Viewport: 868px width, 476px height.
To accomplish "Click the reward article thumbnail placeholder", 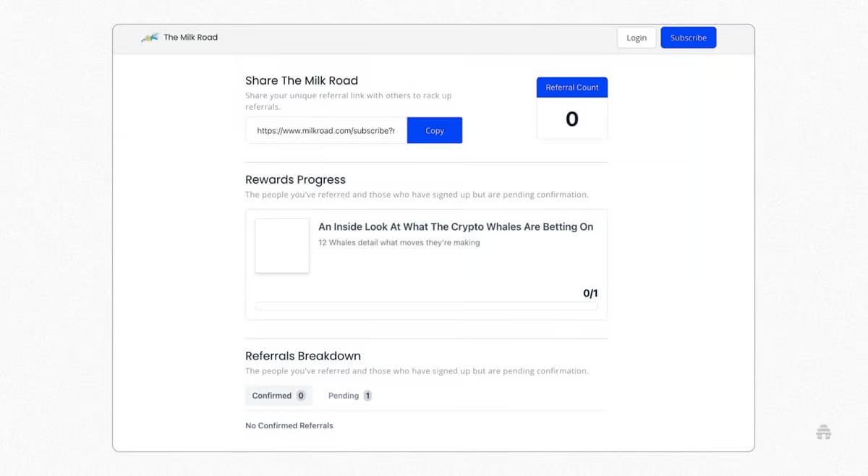I will click(x=281, y=245).
